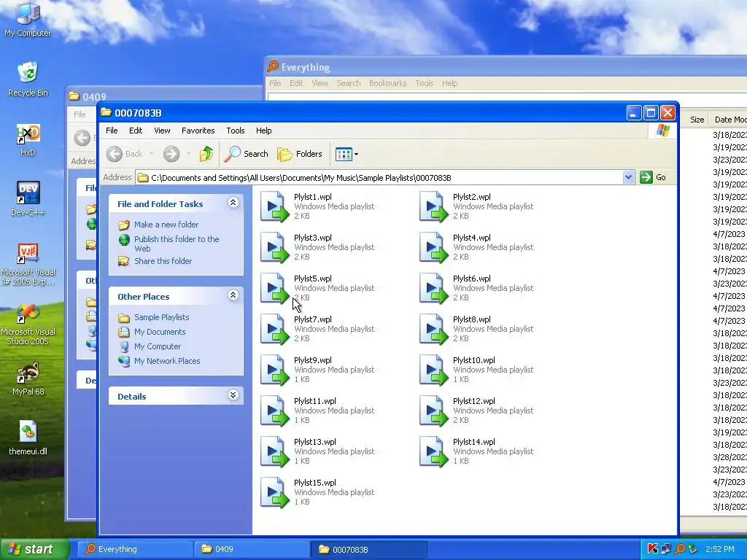Select the Plylst3.wpl playlist icon
This screenshot has height=560, width=747.
coord(274,247)
